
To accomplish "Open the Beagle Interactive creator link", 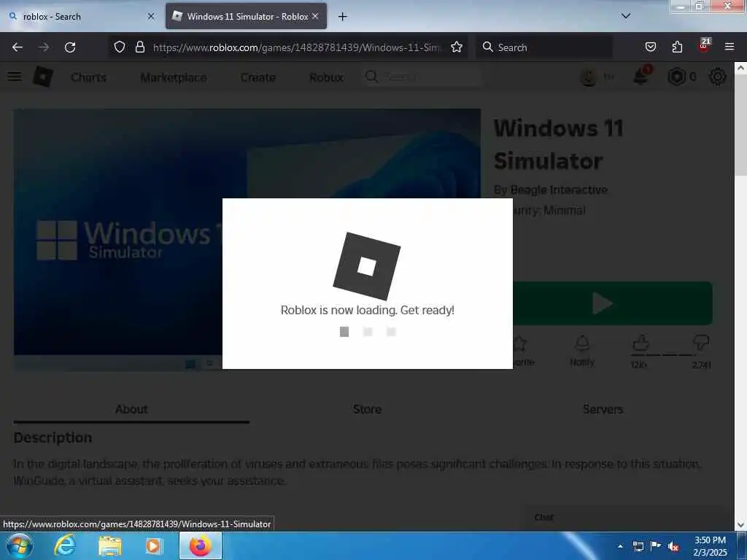I will (x=559, y=190).
